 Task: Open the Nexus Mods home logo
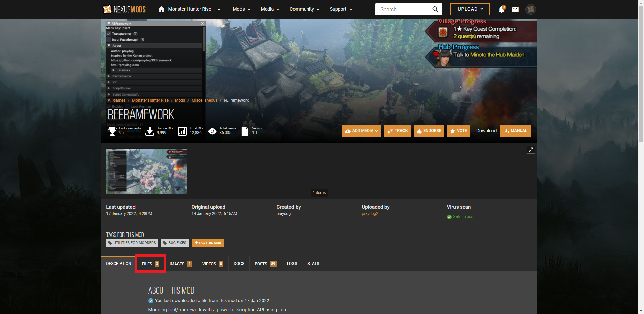[x=124, y=9]
